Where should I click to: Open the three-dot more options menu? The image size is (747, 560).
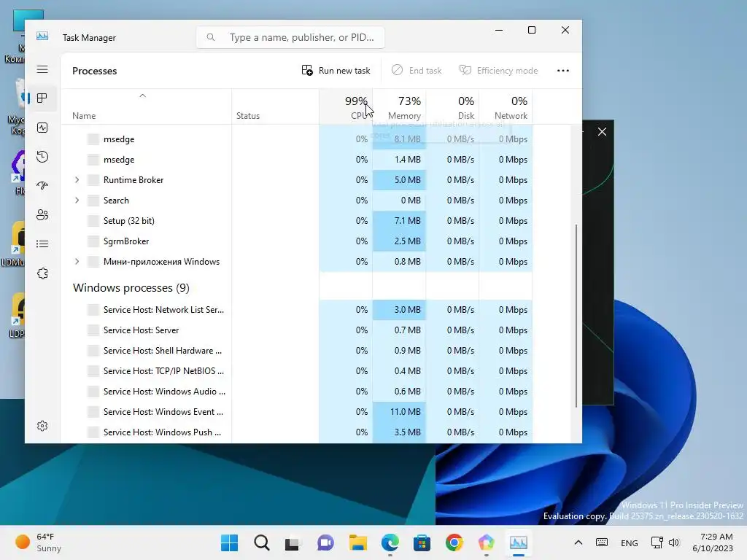pos(563,71)
